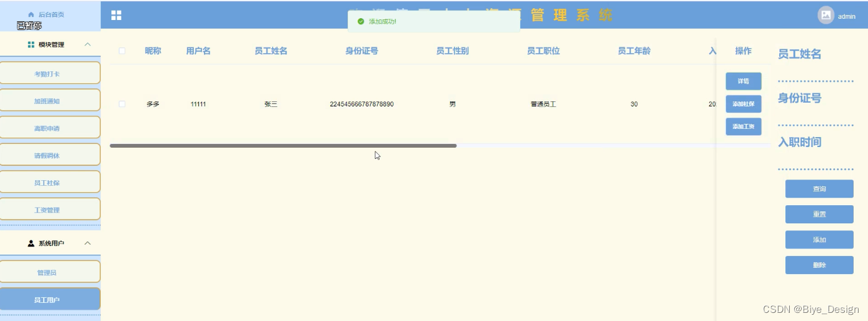Click the 添加 button in side panel
The height and width of the screenshot is (321, 868).
tap(819, 240)
